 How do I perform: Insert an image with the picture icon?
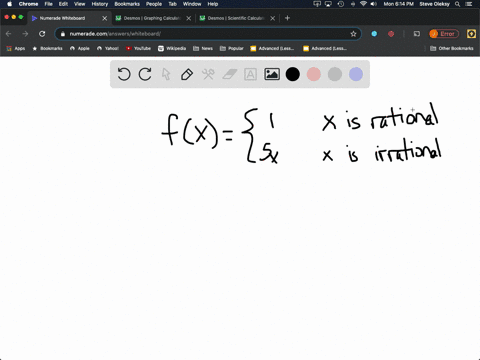[272, 74]
